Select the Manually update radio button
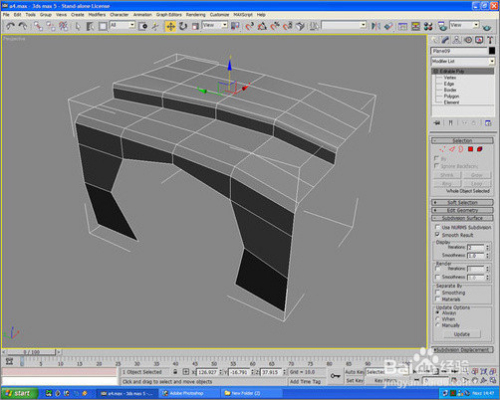500x400 pixels. coord(438,325)
